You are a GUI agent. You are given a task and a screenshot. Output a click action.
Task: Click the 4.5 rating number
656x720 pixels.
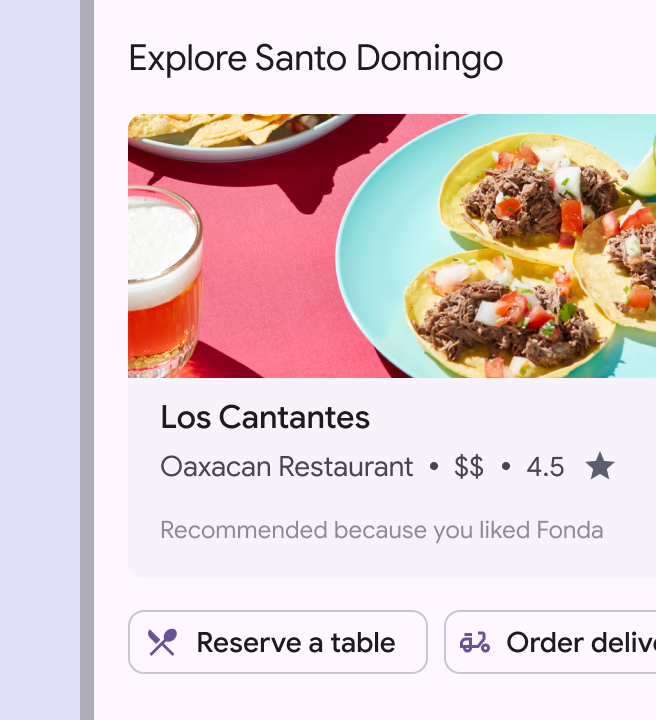coord(545,467)
